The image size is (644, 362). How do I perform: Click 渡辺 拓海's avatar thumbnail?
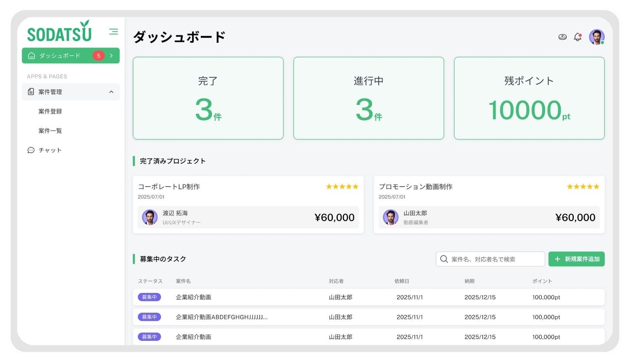(x=150, y=217)
